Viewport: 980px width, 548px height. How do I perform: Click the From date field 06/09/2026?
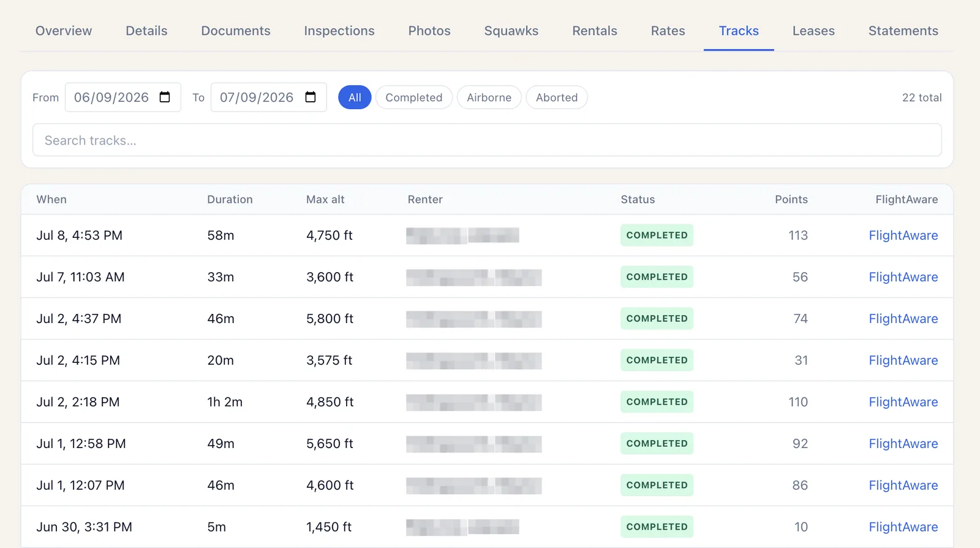[x=123, y=97]
